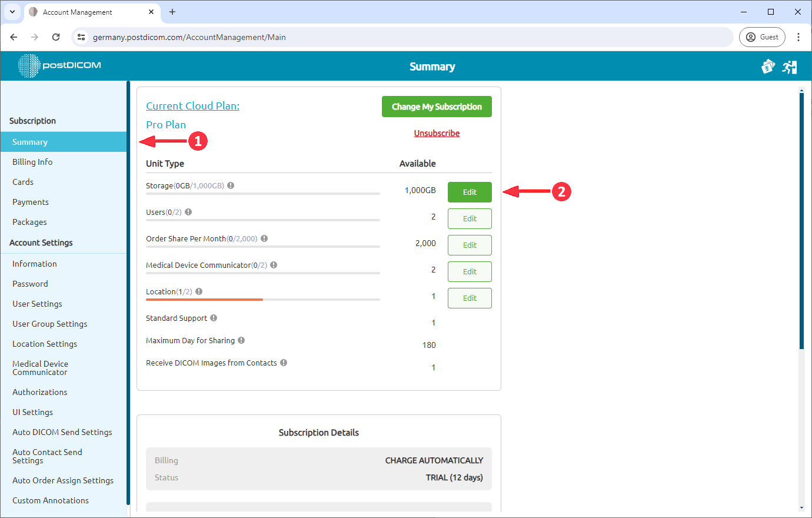
Task: Click the tags icon in header
Action: [x=767, y=67]
